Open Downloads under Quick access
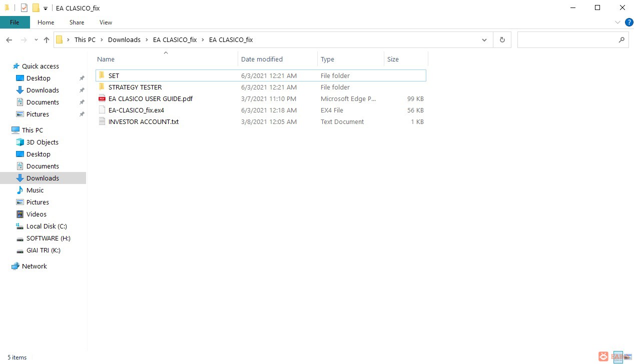634x364 pixels. coord(43,90)
